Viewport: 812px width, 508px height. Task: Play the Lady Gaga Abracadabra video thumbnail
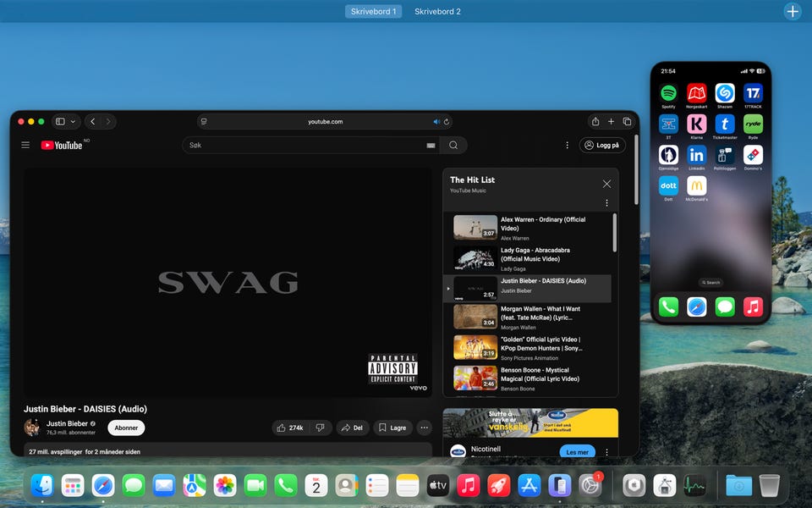[475, 258]
